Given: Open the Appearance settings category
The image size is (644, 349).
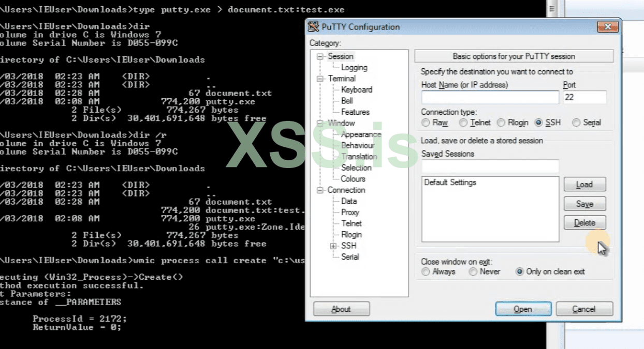Looking at the screenshot, I should (x=361, y=134).
